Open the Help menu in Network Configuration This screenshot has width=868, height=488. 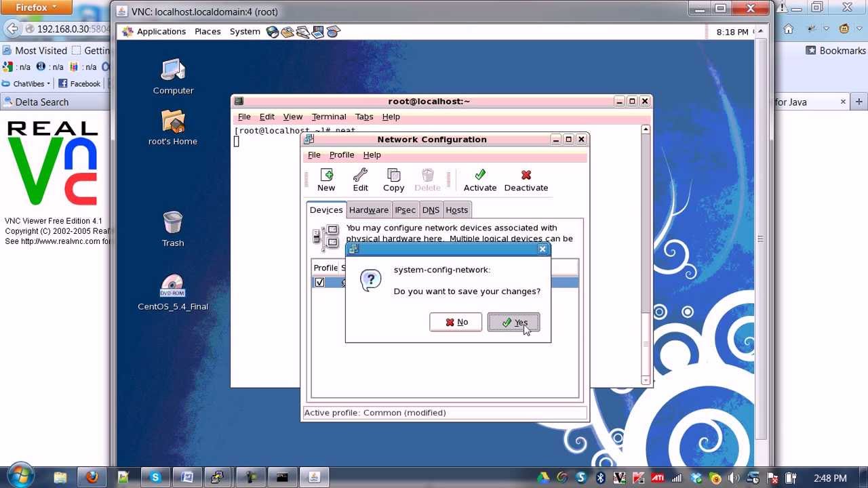[372, 155]
